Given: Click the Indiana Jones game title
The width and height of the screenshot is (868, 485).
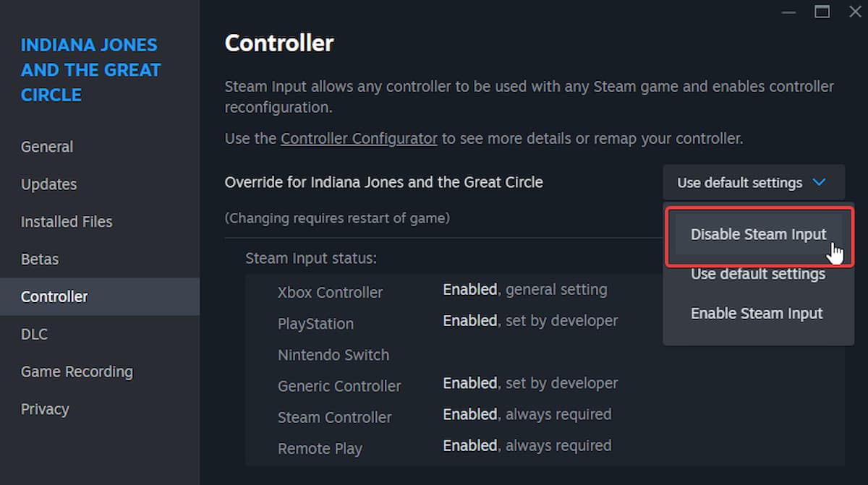Looking at the screenshot, I should (90, 69).
